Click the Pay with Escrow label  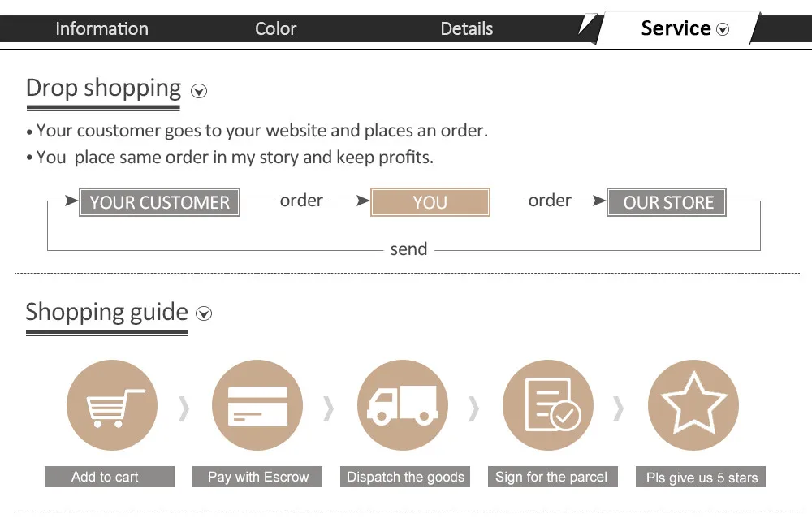(257, 477)
